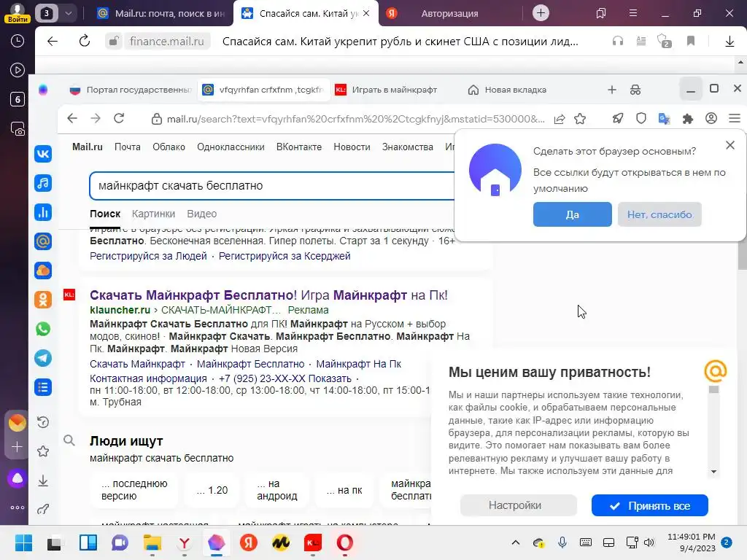Screen dimensions: 747x560
Task: Open Регистрируйся за Людей link
Action: (148, 256)
